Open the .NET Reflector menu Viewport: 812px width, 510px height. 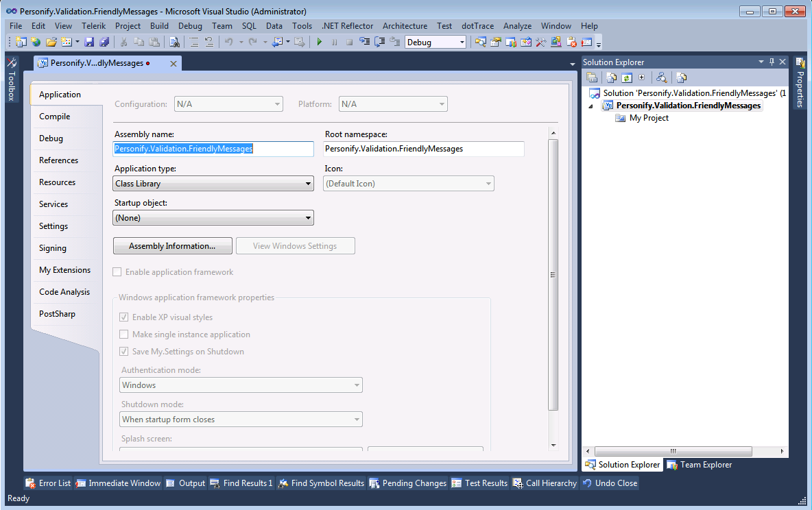pos(347,26)
